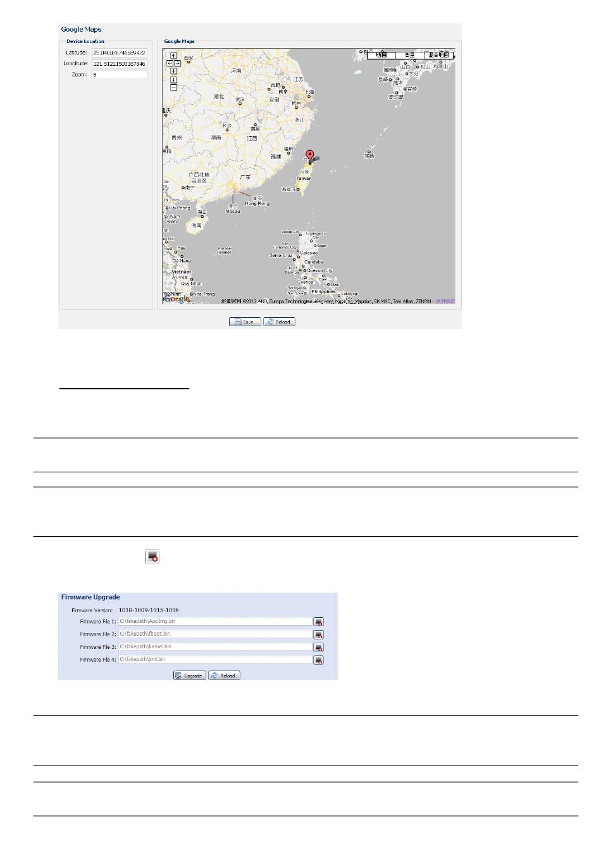Browse for Firmware File 4 using its icon
The height and width of the screenshot is (868, 601).
tap(319, 660)
